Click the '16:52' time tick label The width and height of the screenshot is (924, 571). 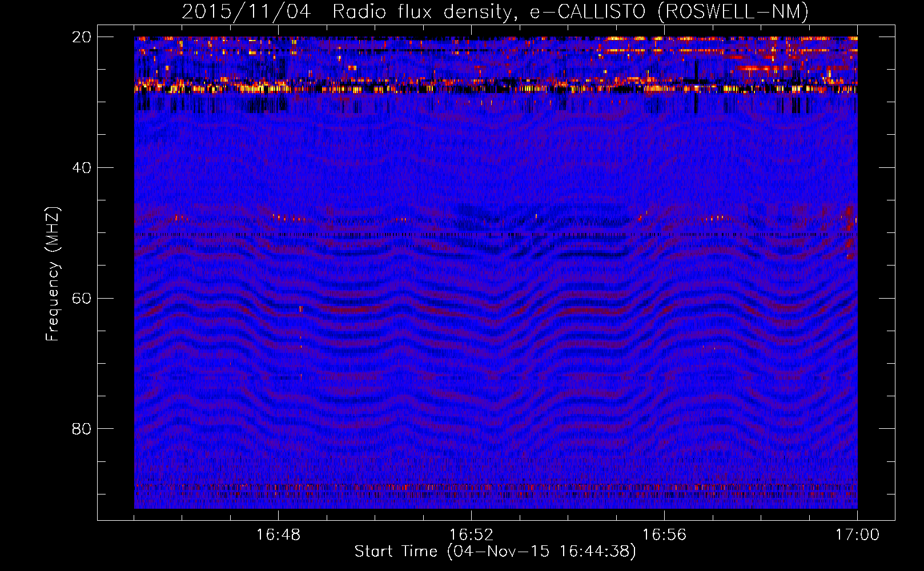tap(471, 535)
